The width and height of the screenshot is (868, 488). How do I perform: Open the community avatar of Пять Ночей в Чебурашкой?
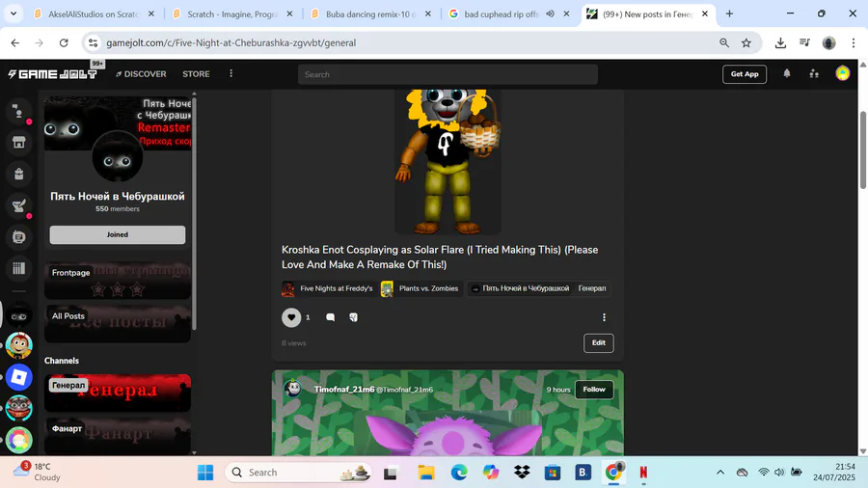(x=118, y=156)
